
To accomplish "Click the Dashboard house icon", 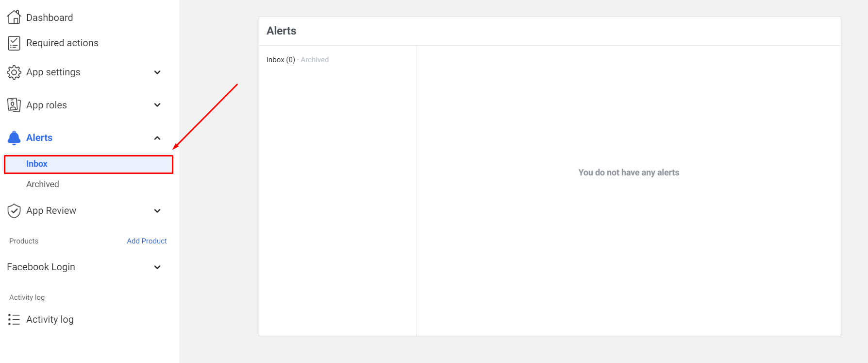I will [x=14, y=17].
